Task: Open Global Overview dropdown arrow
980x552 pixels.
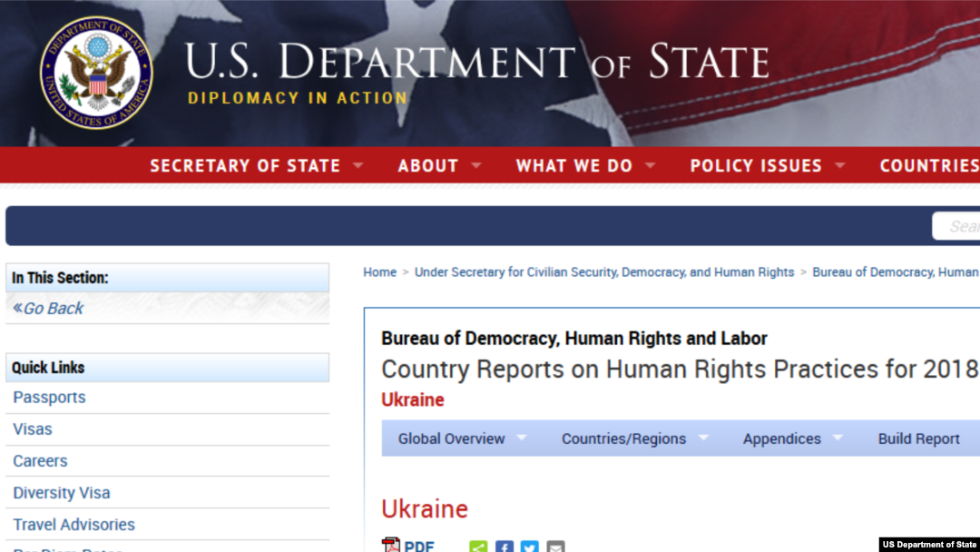Action: [521, 438]
